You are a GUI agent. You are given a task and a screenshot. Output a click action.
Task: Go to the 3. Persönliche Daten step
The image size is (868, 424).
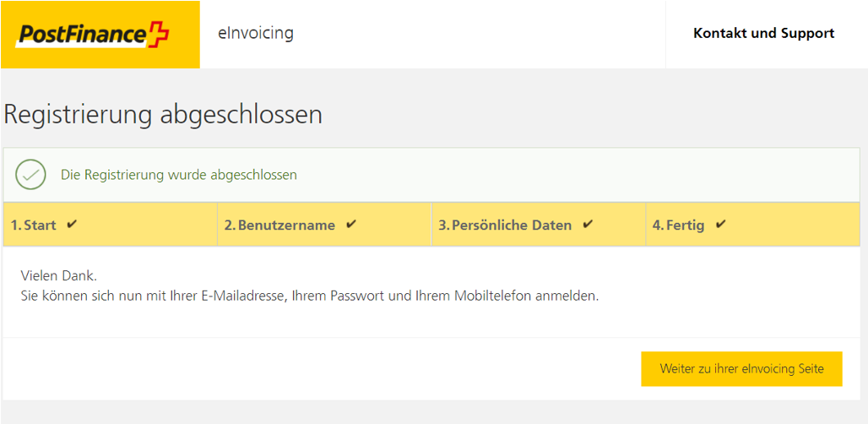[x=539, y=225]
